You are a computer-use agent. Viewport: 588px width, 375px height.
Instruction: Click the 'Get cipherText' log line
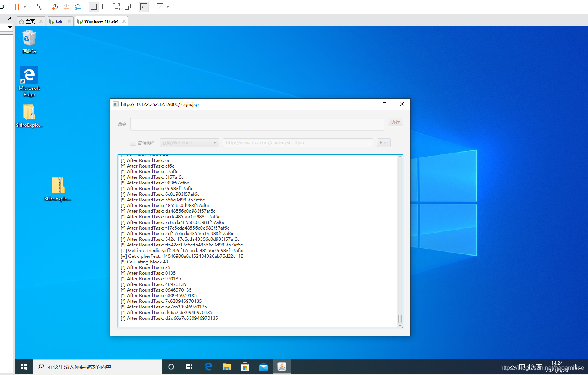point(182,256)
